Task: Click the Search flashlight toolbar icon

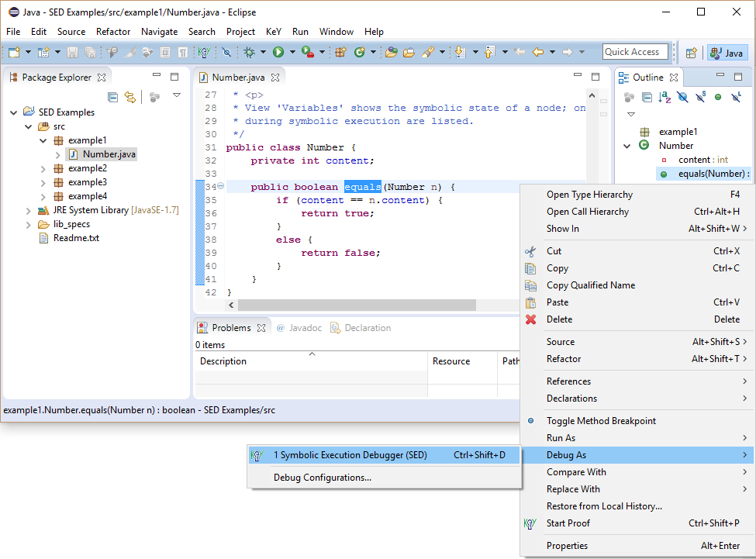Action: (x=428, y=52)
